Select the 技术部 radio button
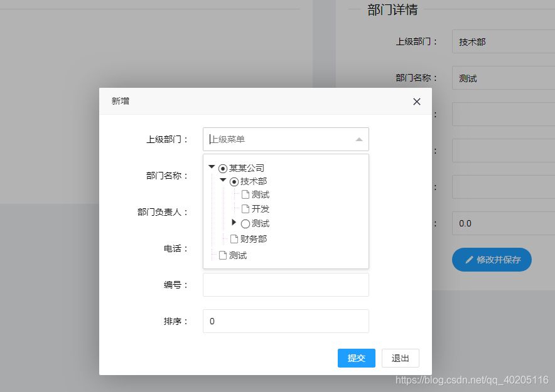 234,180
